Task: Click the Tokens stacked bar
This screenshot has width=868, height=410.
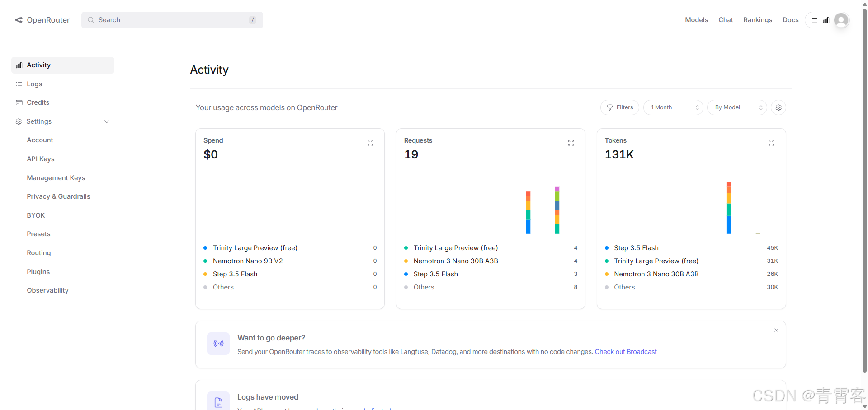Action: [729, 208]
